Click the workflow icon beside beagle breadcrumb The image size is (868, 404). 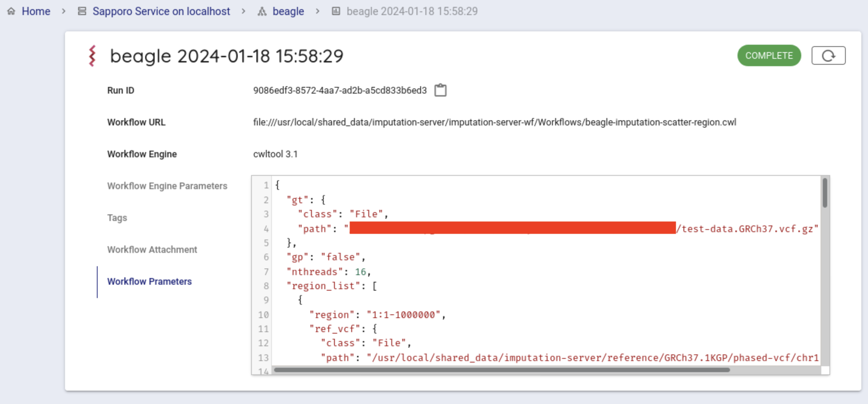click(x=262, y=11)
